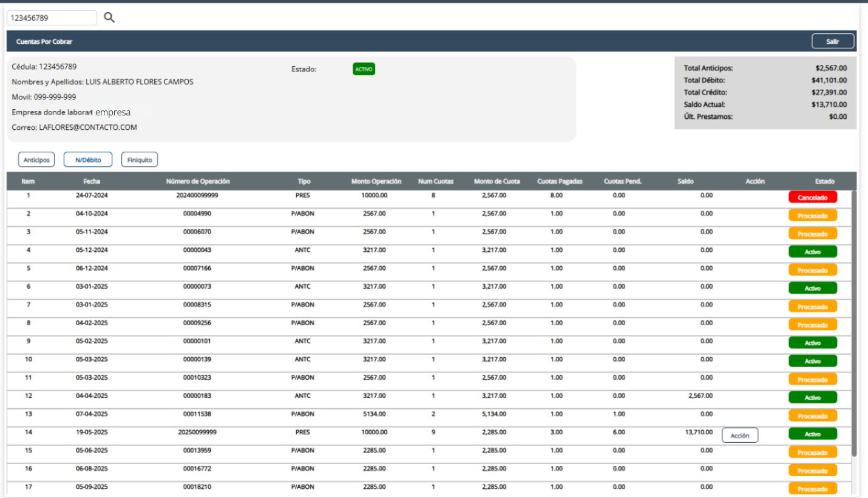
Task: Click the red Cancelado status badge
Action: click(812, 197)
